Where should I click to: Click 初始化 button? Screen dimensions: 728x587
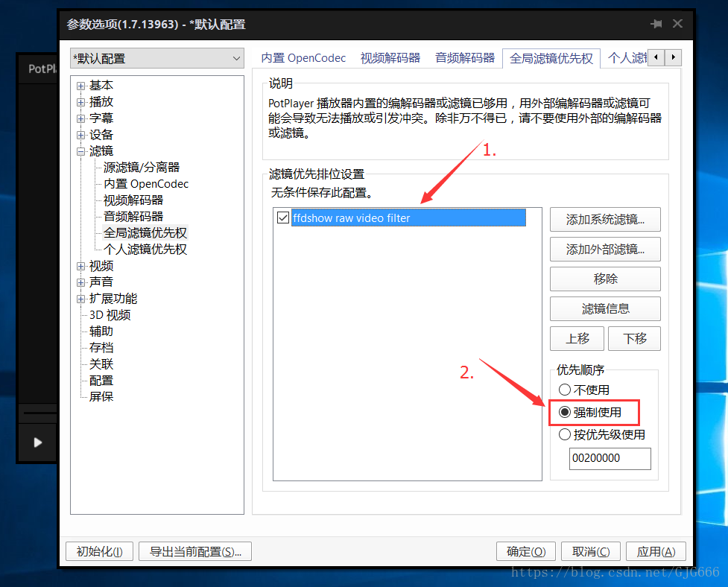99,551
